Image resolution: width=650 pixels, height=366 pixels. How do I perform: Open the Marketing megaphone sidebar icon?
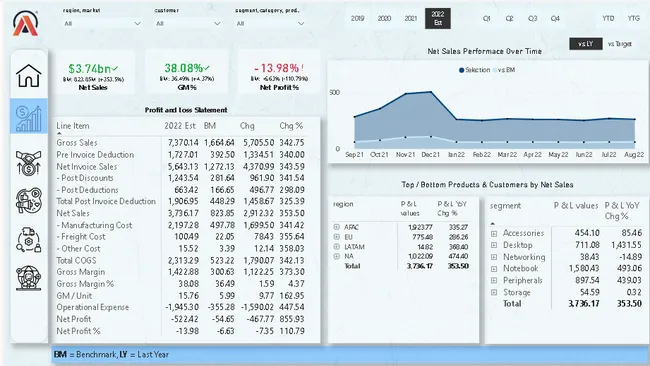[x=29, y=201]
